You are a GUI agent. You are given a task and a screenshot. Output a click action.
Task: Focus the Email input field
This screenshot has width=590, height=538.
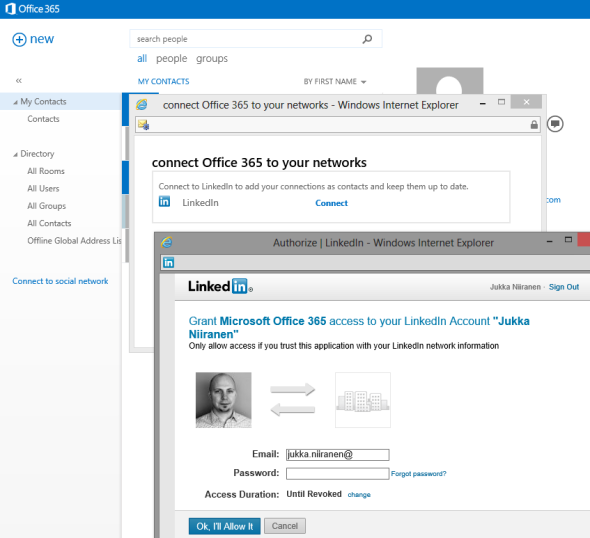point(338,454)
